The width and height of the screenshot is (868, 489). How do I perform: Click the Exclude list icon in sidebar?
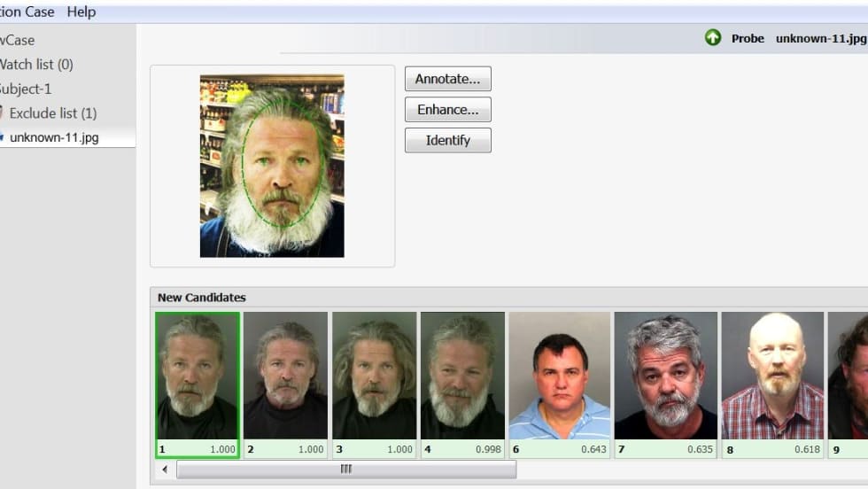tap(3, 113)
